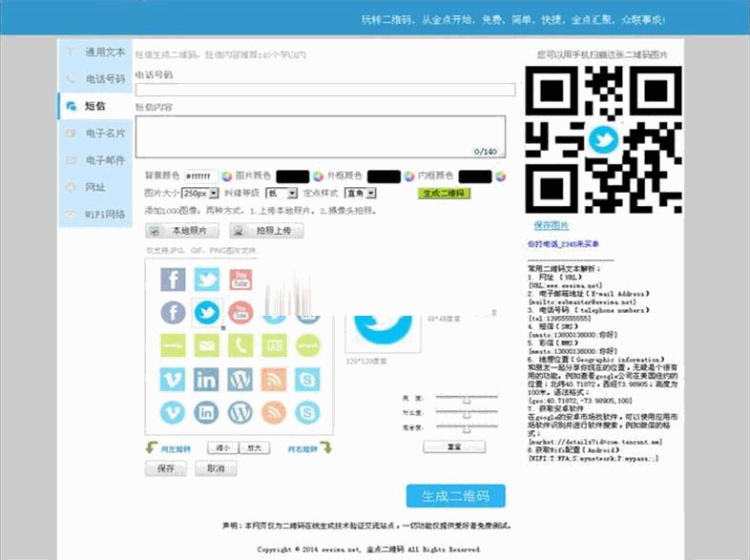Pick the round WordPress logo icon
The width and height of the screenshot is (750, 560).
[x=240, y=412]
